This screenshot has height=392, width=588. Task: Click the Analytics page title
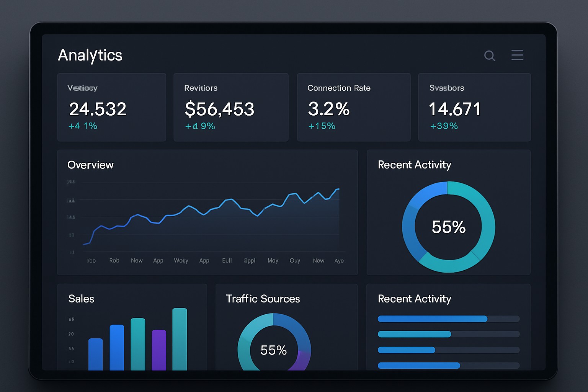[90, 55]
